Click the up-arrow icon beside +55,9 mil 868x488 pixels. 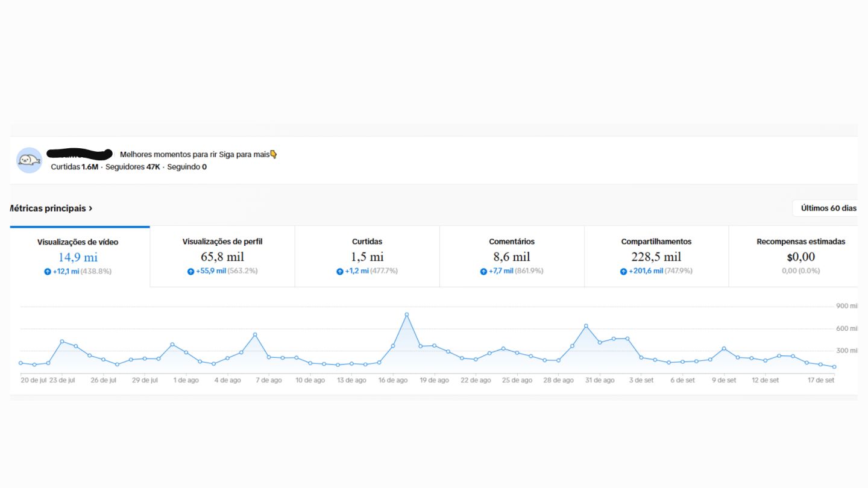pyautogui.click(x=190, y=272)
